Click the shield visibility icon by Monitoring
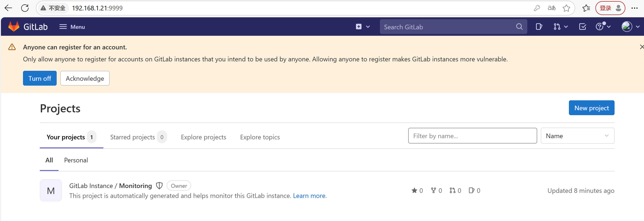This screenshot has height=221, width=644. 159,186
